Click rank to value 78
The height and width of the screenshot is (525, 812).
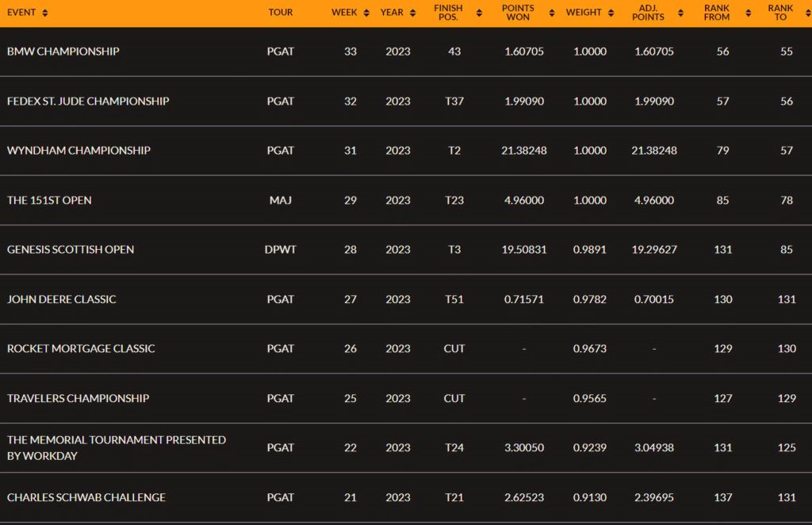(787, 201)
